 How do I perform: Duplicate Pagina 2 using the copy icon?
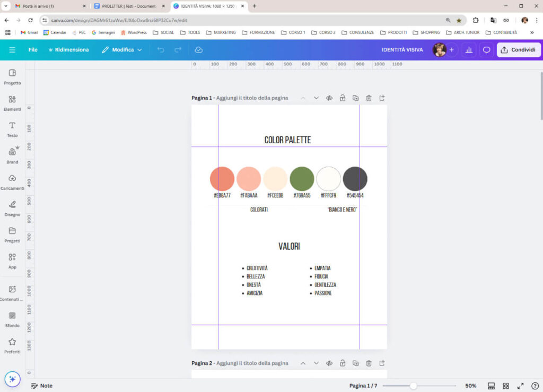(356, 363)
